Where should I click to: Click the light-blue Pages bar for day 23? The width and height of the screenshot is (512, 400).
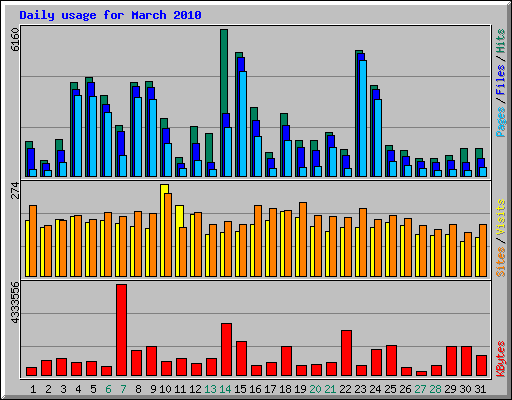click(363, 118)
